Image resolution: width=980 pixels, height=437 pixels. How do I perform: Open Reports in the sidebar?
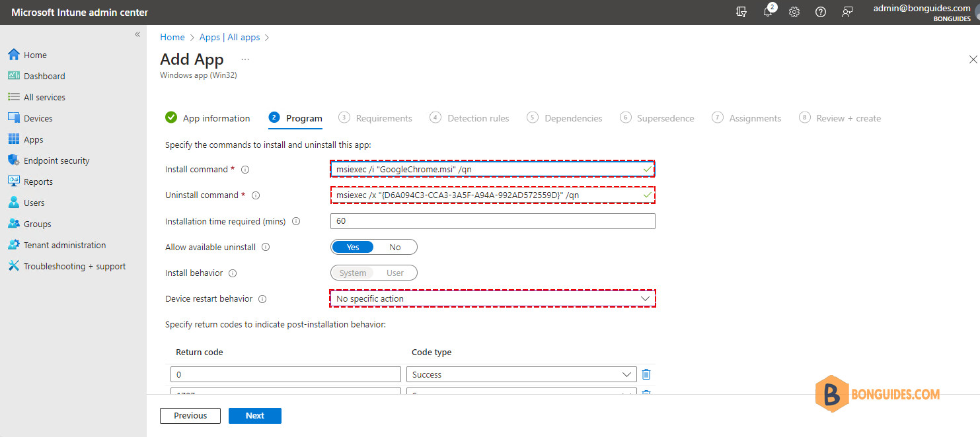click(x=38, y=182)
